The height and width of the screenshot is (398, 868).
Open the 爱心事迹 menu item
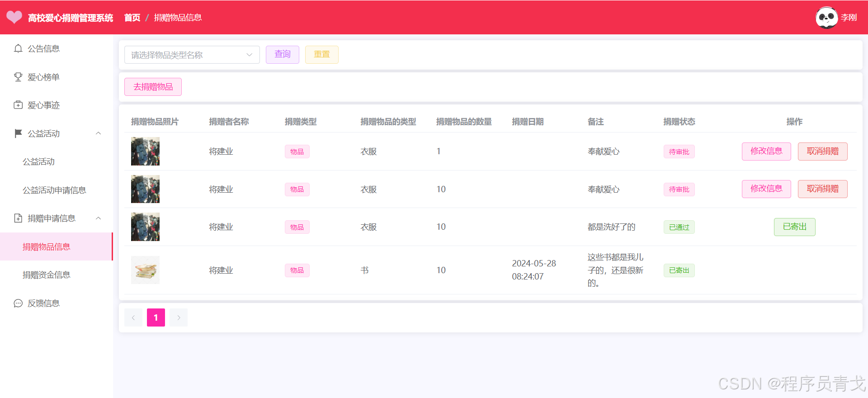click(x=57, y=105)
